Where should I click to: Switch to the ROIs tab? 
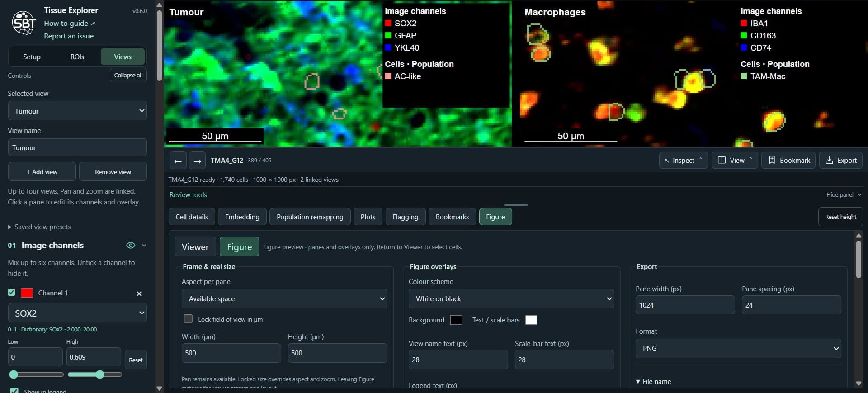click(77, 57)
